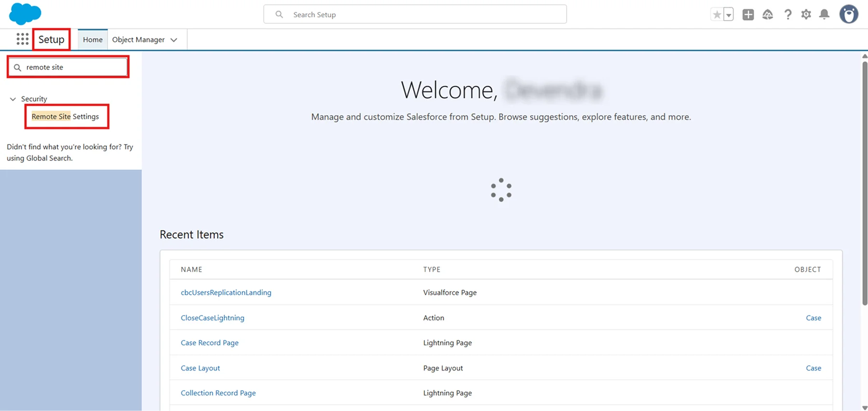This screenshot has height=411, width=868.
Task: Expand the Object Manager dropdown chevron
Action: pyautogui.click(x=174, y=40)
